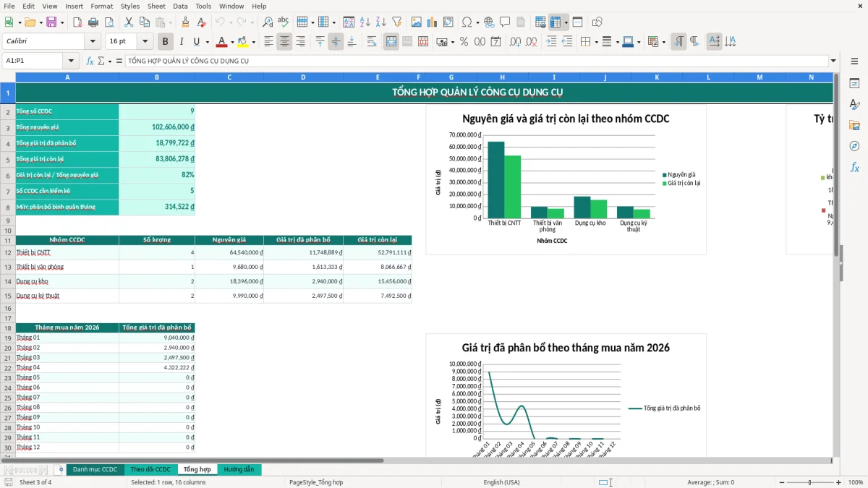Activate Clone Formatting paintbrush

(186, 22)
